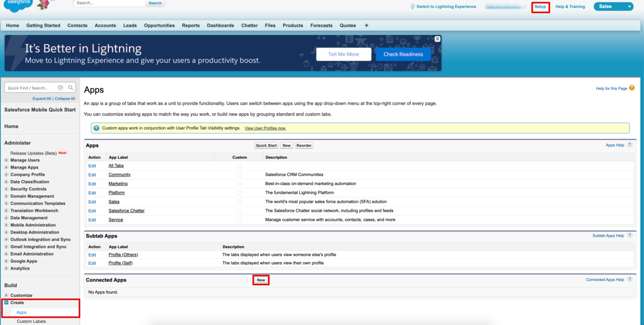Image resolution: width=644 pixels, height=325 pixels.
Task: Focus the Quick Find search field
Action: click(35, 88)
